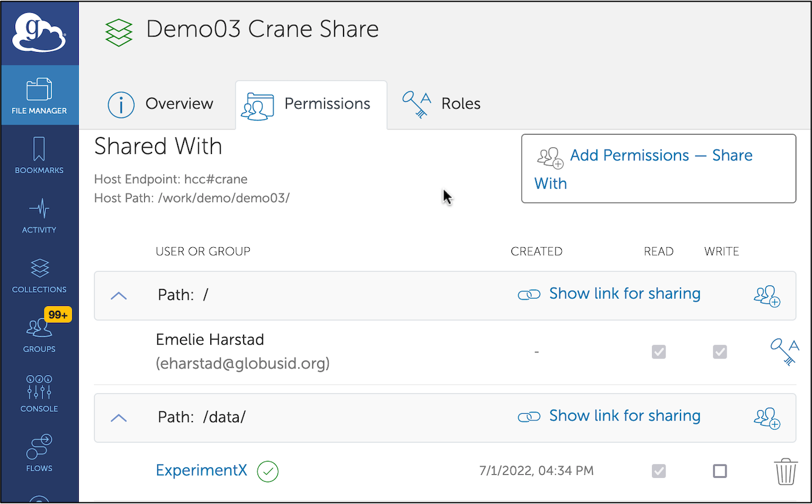Open Bookmarks in the sidebar
Viewport: 812px width, 504px height.
pos(39,155)
